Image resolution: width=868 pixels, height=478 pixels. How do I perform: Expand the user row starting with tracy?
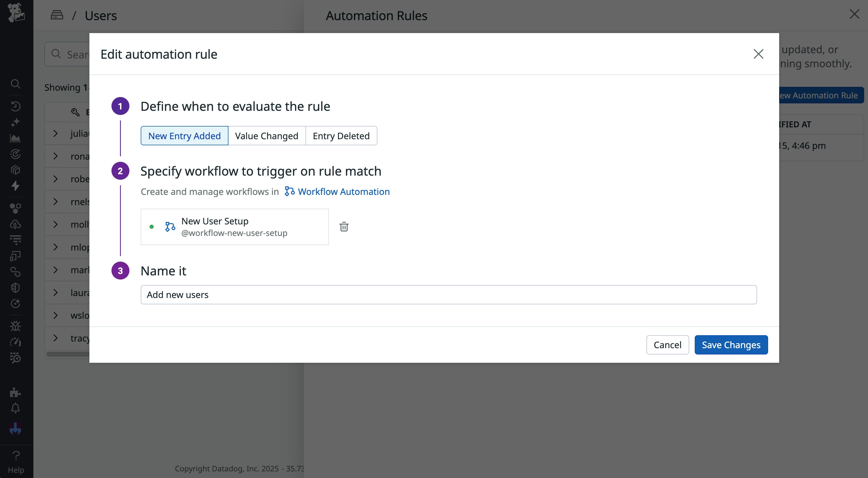56,338
